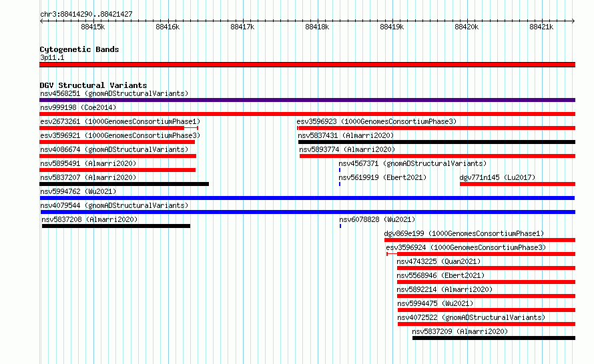The image size is (594, 364).
Task: Click nsv5895491 (Almarri2020) label
Action: coord(88,163)
